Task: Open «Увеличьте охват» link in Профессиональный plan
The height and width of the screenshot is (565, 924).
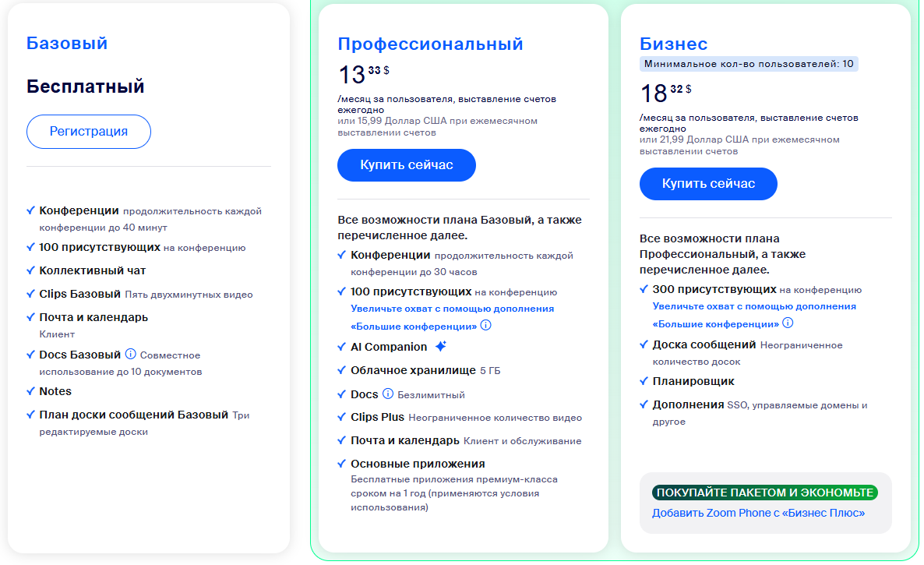Action: 452,309
